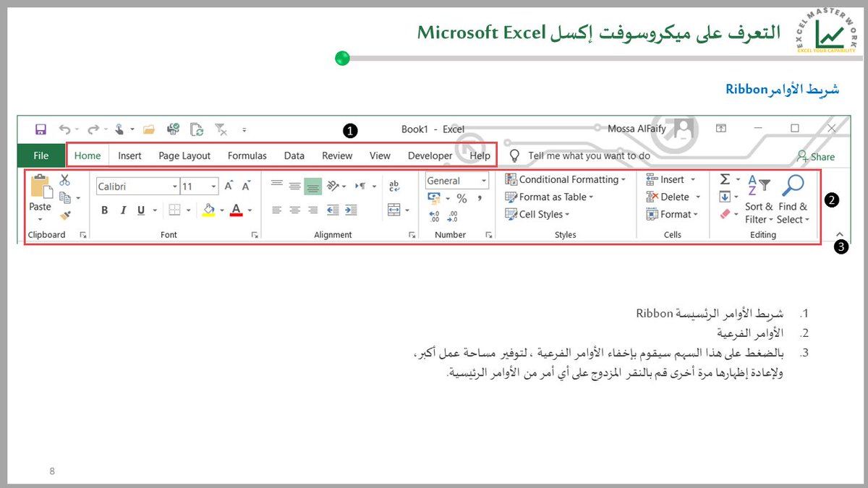Click the Copy icon in Clipboard group
The width and height of the screenshot is (868, 488).
[x=65, y=197]
